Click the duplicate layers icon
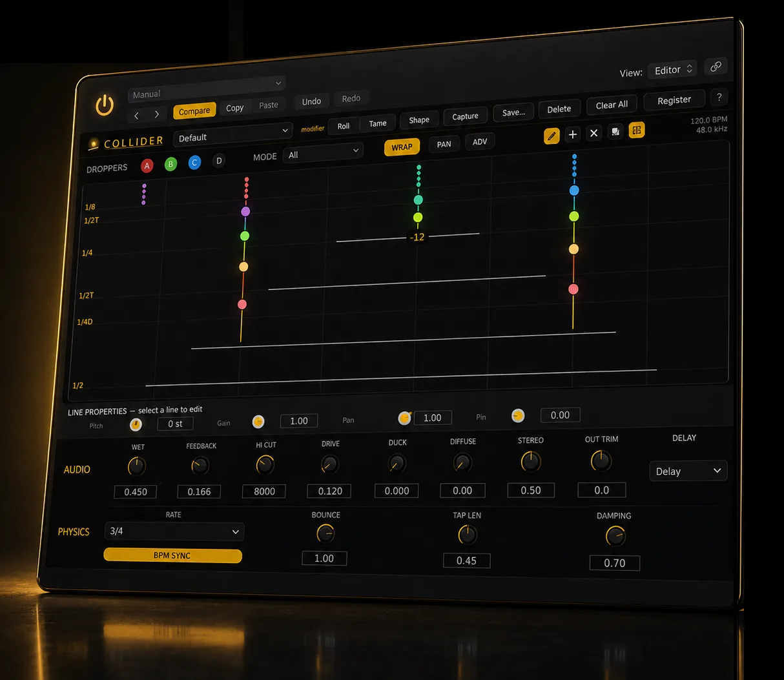This screenshot has width=784, height=680. pos(615,132)
